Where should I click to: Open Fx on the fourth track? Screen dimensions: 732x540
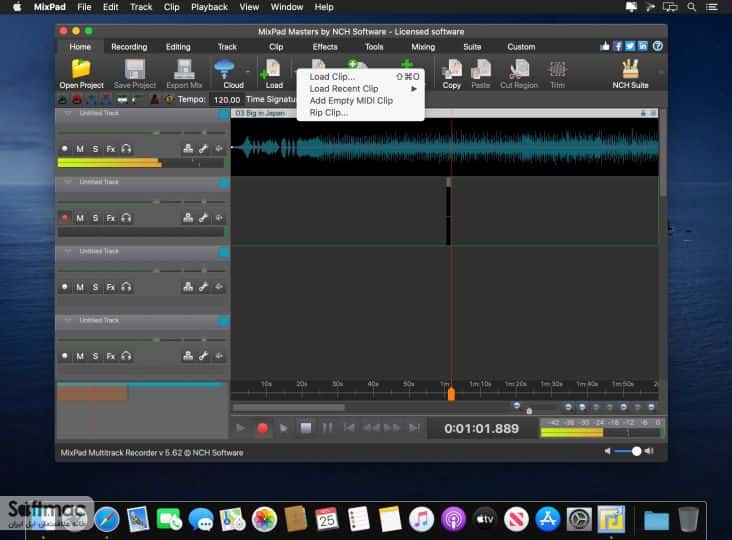click(111, 356)
